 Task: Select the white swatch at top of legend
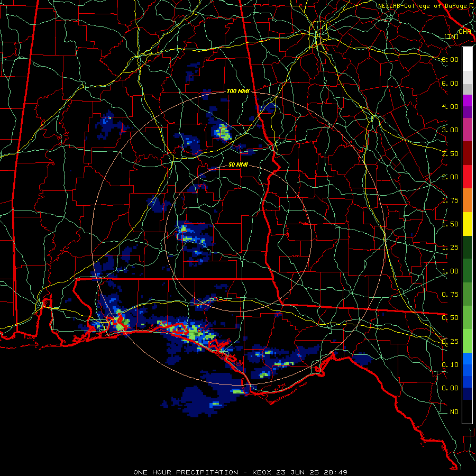(x=467, y=59)
